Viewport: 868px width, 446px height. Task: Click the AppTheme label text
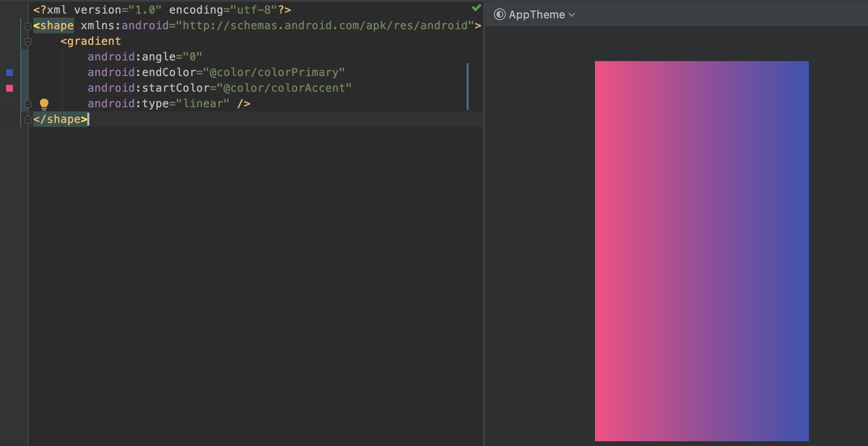coord(537,15)
